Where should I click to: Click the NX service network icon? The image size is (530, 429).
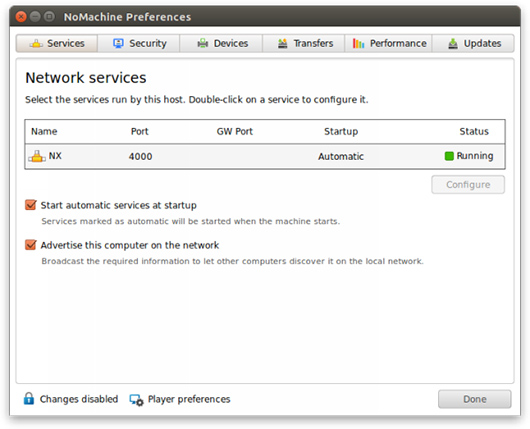point(37,156)
